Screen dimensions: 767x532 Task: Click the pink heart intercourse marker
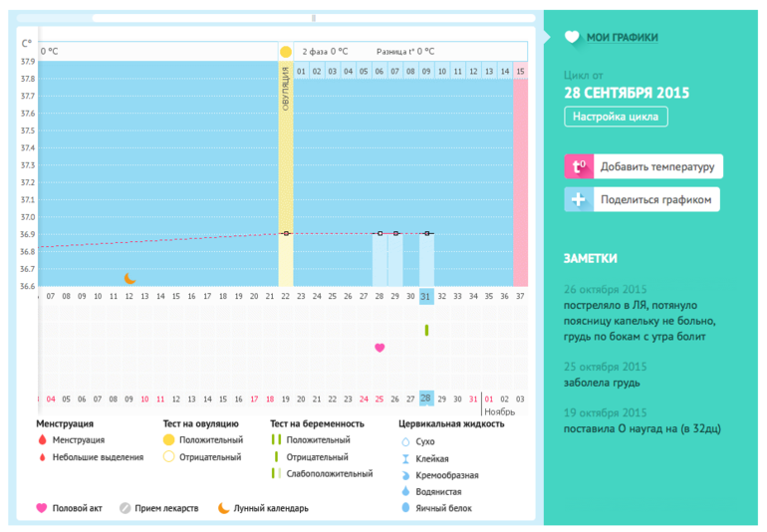pos(380,348)
